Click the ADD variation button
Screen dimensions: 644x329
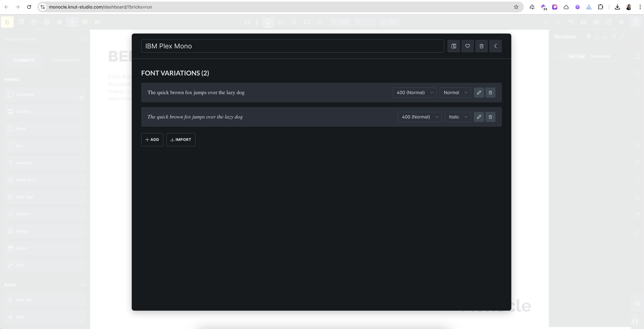click(152, 140)
